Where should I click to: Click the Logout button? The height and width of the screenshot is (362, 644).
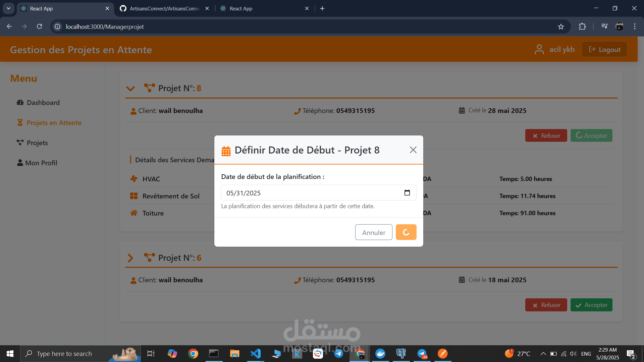604,50
